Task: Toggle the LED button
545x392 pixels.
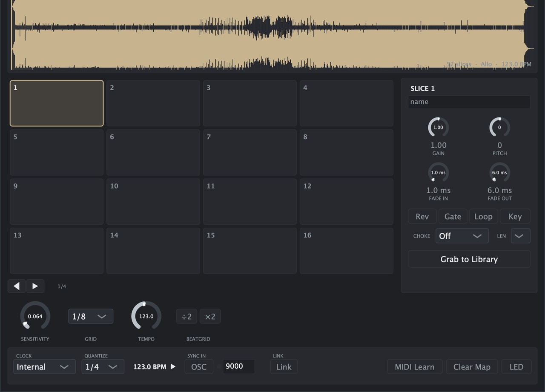Action: (516, 366)
